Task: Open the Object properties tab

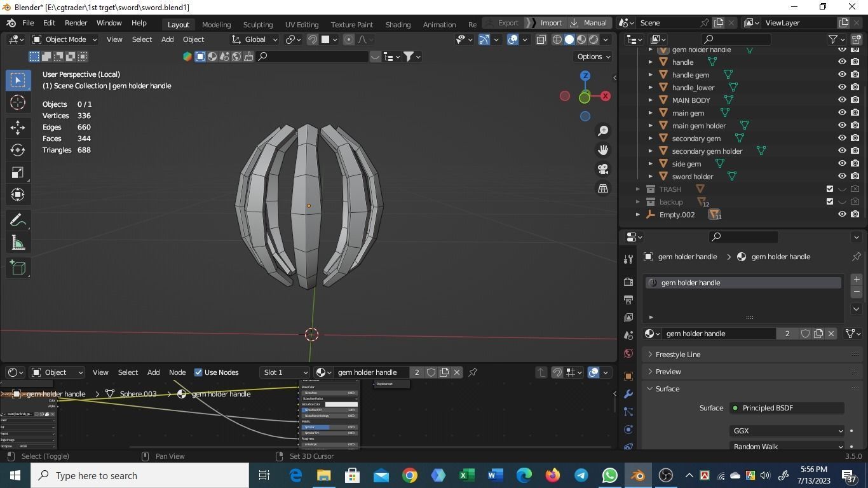Action: (628, 376)
